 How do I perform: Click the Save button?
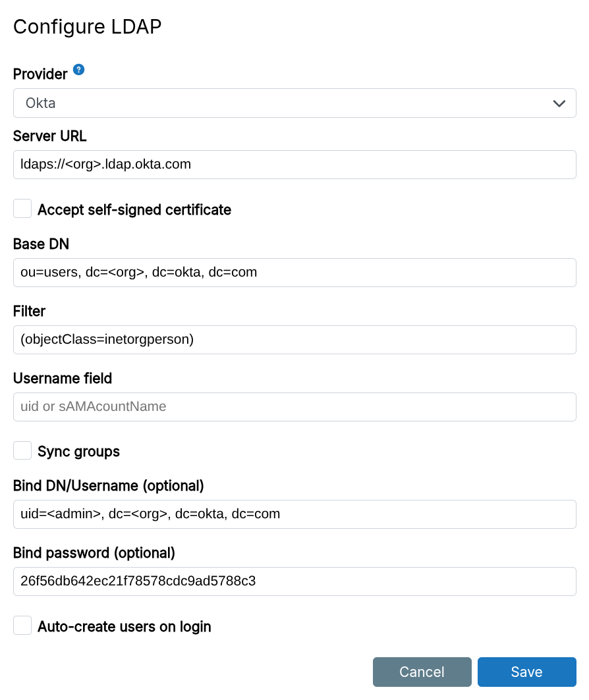pos(526,672)
